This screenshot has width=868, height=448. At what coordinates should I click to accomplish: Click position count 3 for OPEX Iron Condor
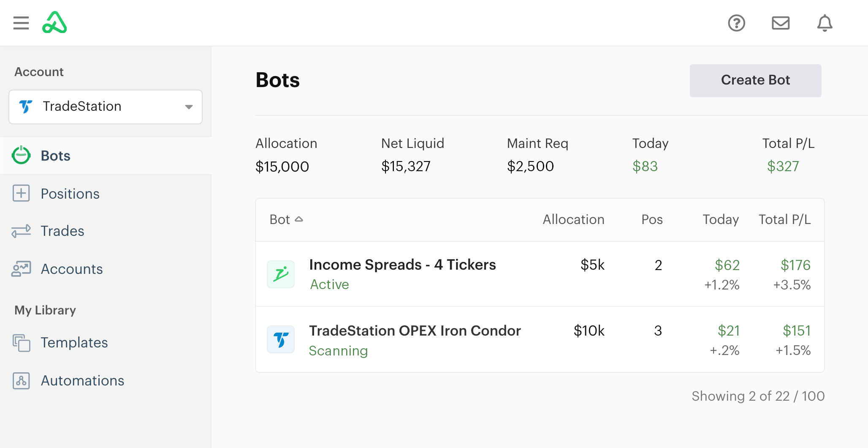tap(658, 331)
